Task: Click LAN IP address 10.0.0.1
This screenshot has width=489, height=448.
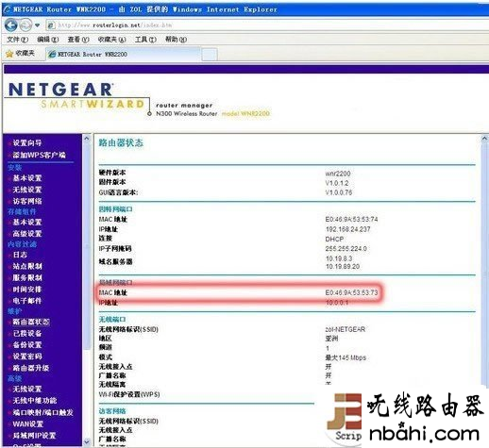Action: [x=337, y=303]
